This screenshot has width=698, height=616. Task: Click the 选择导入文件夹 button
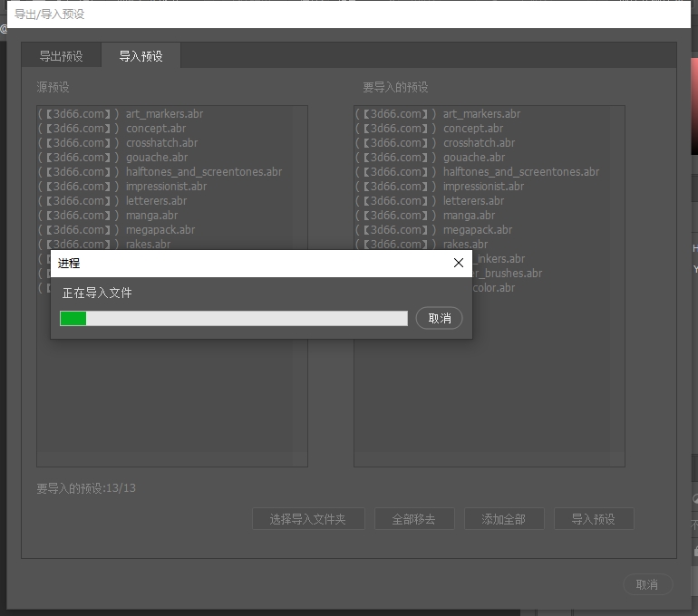point(308,519)
